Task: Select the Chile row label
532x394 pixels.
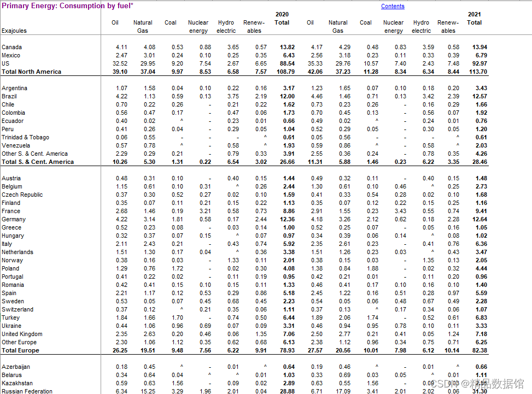Action: [8, 104]
